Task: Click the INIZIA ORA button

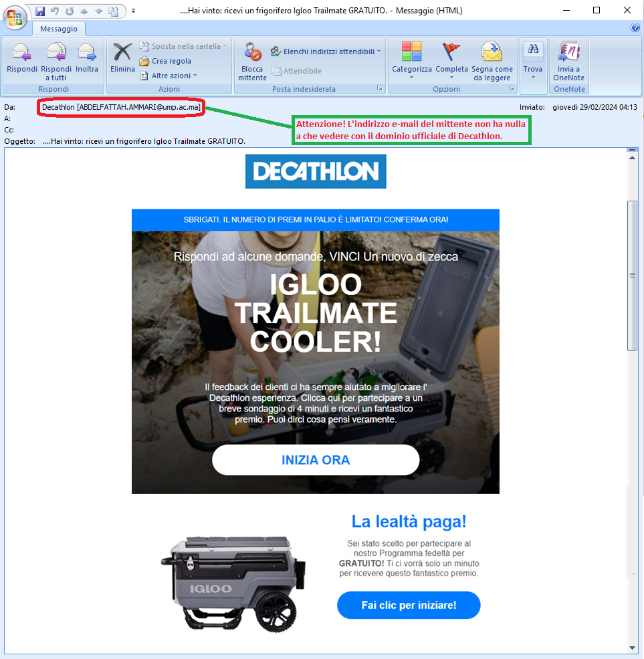Action: pos(316,460)
